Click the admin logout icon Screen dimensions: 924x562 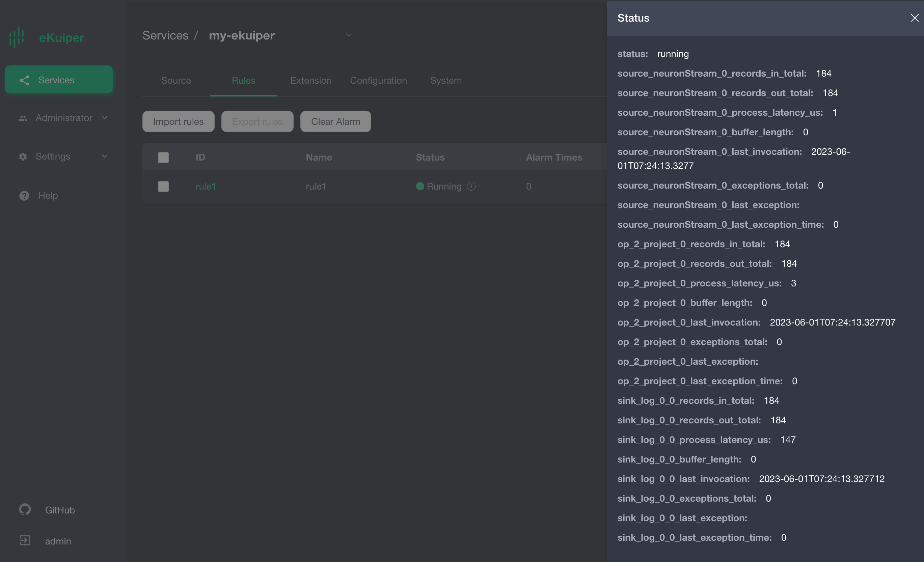tap(25, 541)
